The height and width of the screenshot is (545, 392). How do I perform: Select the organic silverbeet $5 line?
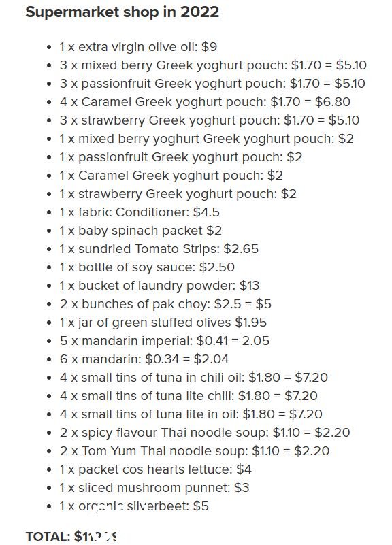[134, 506]
